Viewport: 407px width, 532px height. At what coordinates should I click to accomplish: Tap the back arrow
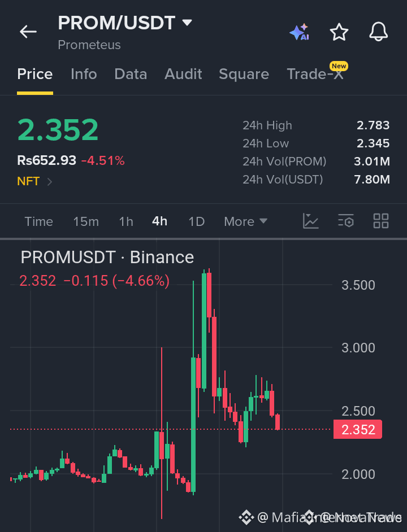pyautogui.click(x=28, y=32)
